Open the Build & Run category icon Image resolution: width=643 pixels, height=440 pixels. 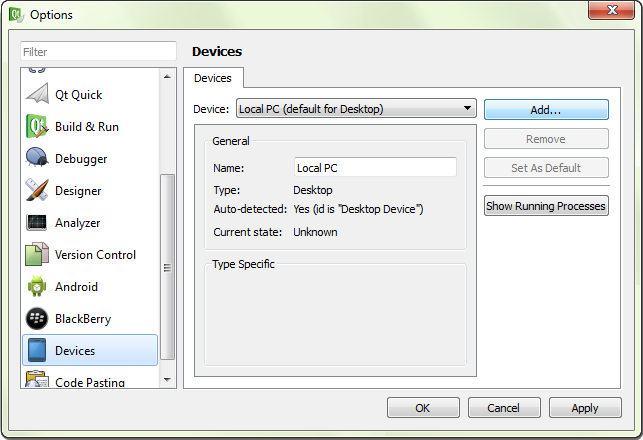(x=38, y=127)
